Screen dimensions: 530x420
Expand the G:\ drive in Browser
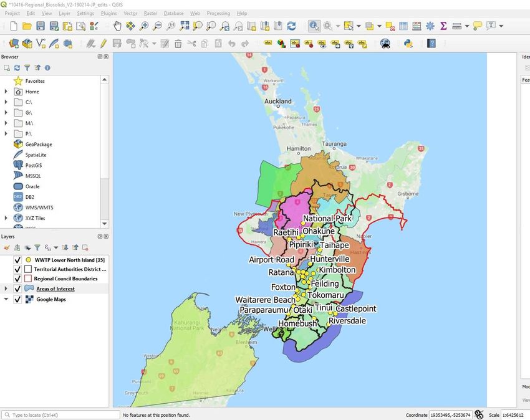pos(6,112)
